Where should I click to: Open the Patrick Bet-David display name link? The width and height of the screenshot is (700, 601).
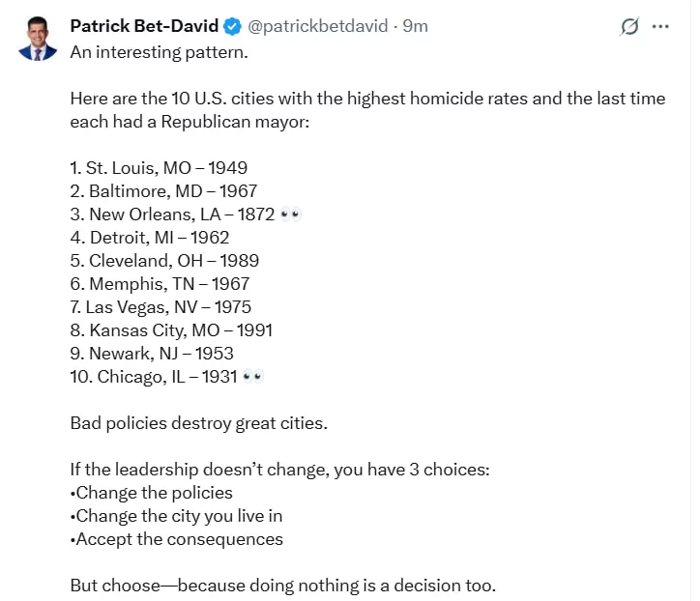click(x=144, y=26)
